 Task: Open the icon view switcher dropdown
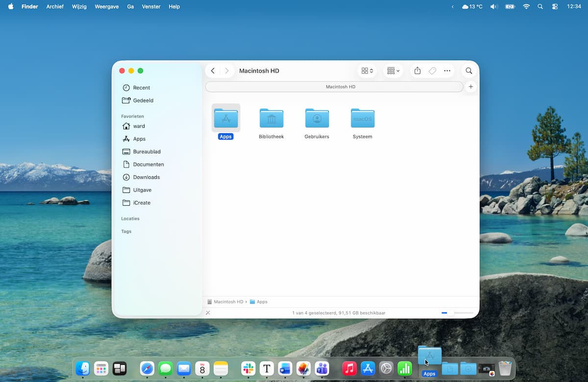coord(367,71)
